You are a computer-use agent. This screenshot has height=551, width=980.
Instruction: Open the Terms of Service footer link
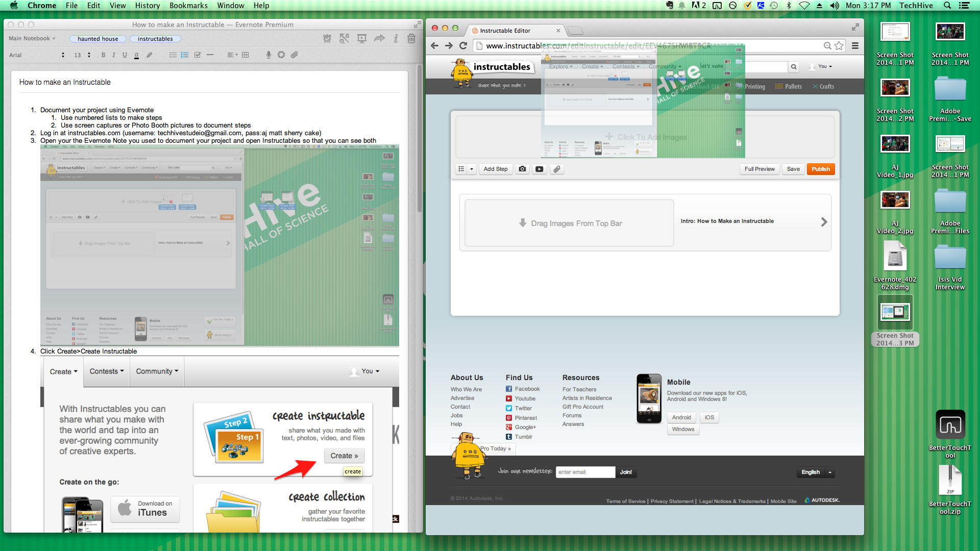(x=626, y=502)
